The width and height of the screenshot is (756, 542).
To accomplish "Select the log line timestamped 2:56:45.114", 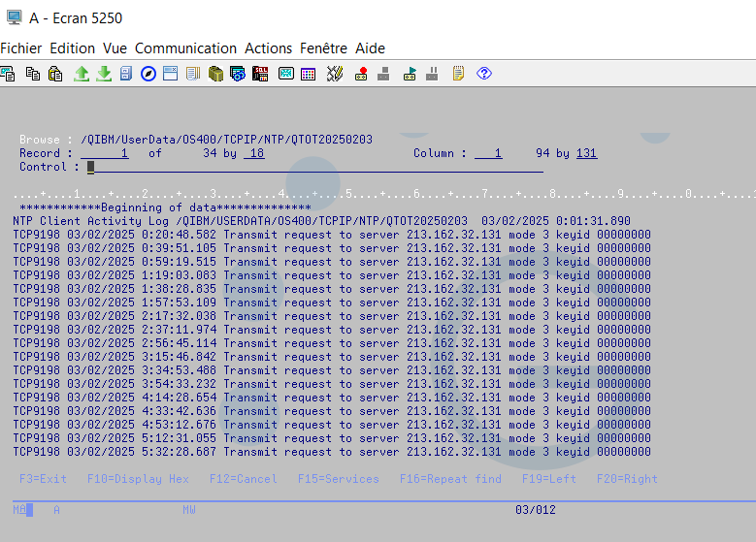I will [332, 343].
